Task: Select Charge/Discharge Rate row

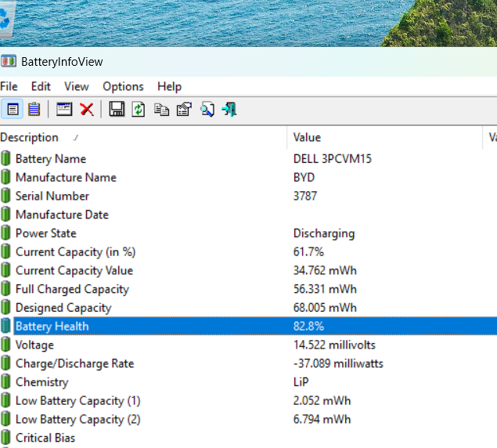Action: (x=249, y=363)
